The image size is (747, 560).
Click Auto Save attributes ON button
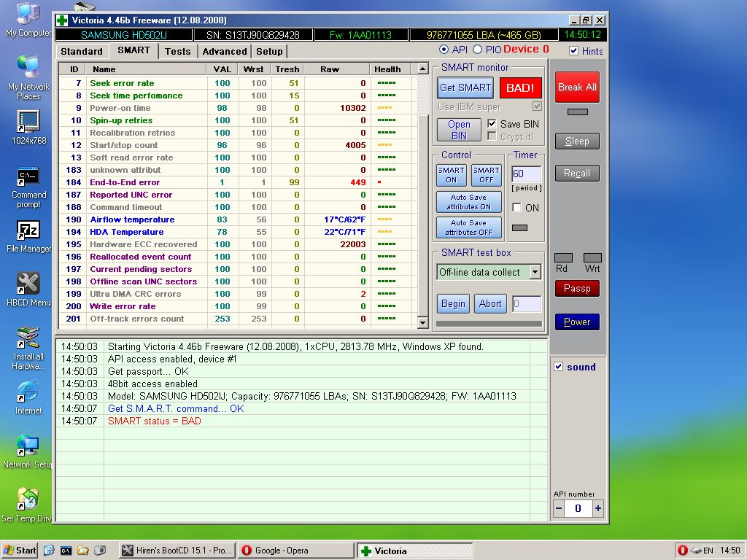coord(469,202)
